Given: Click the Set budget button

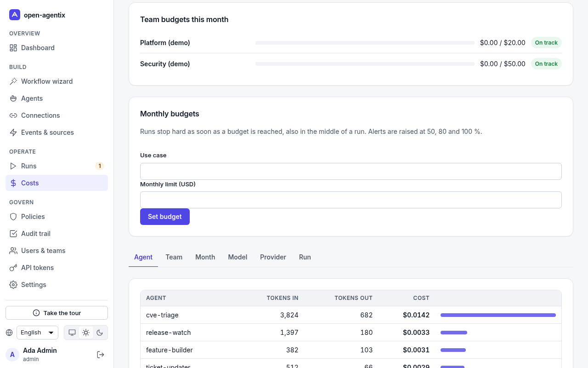Looking at the screenshot, I should pos(165,217).
